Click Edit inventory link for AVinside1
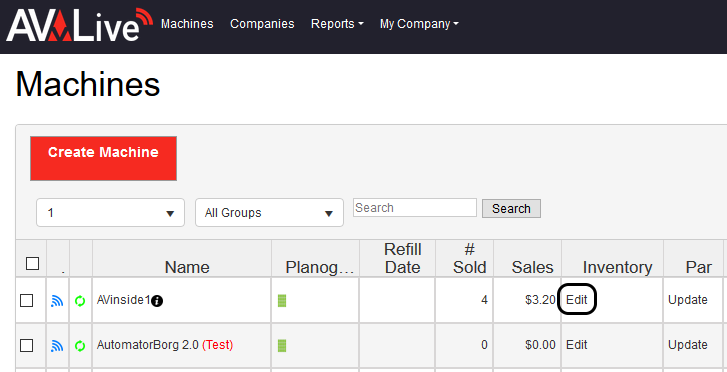The image size is (727, 372). 577,300
